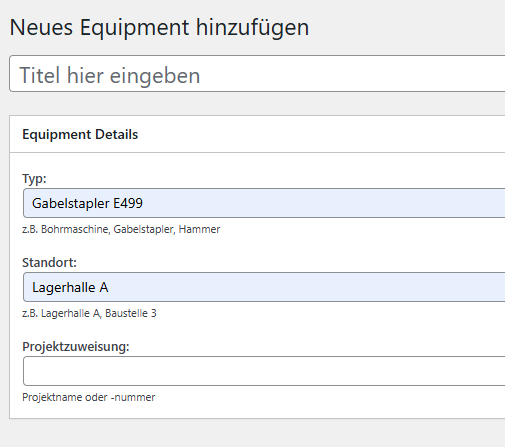Viewport: 505px width, 447px height.
Task: Click the 'Neues Equipment hinzufügen' page heading
Action: pos(159,27)
